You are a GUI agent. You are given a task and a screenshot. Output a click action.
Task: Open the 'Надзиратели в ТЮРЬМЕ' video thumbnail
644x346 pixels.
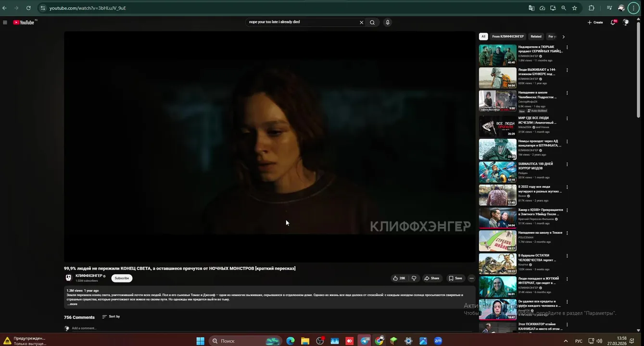[497, 55]
